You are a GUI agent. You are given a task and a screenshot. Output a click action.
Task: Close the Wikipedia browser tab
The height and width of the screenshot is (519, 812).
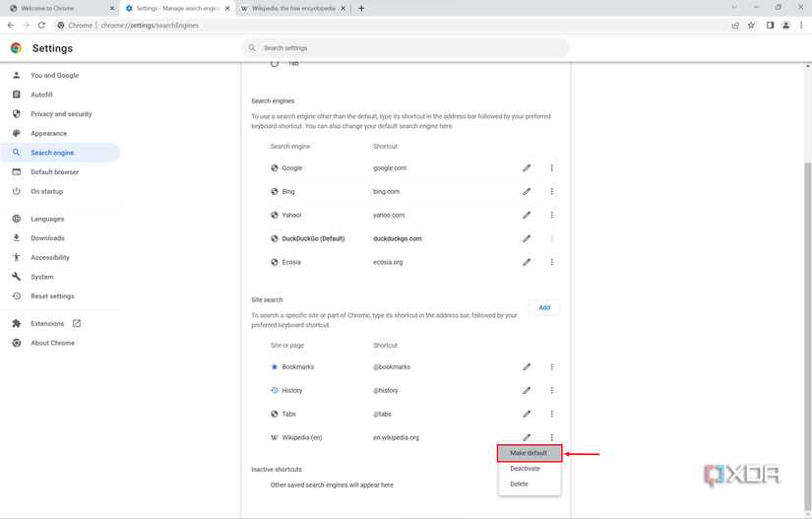click(x=343, y=8)
